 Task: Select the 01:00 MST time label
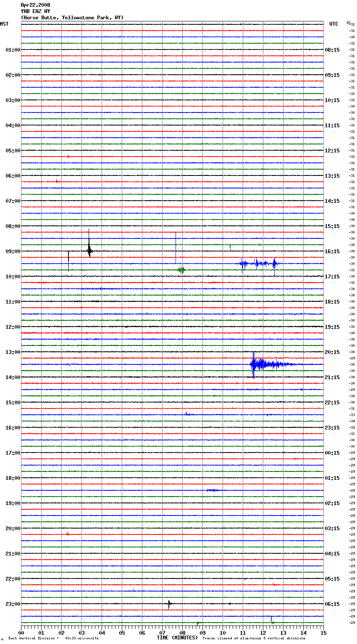pos(13,50)
